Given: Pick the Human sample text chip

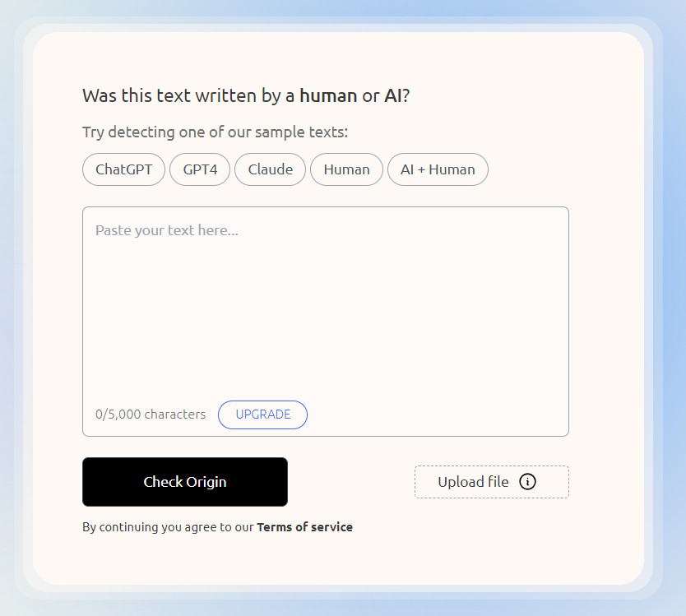Looking at the screenshot, I should 346,169.
